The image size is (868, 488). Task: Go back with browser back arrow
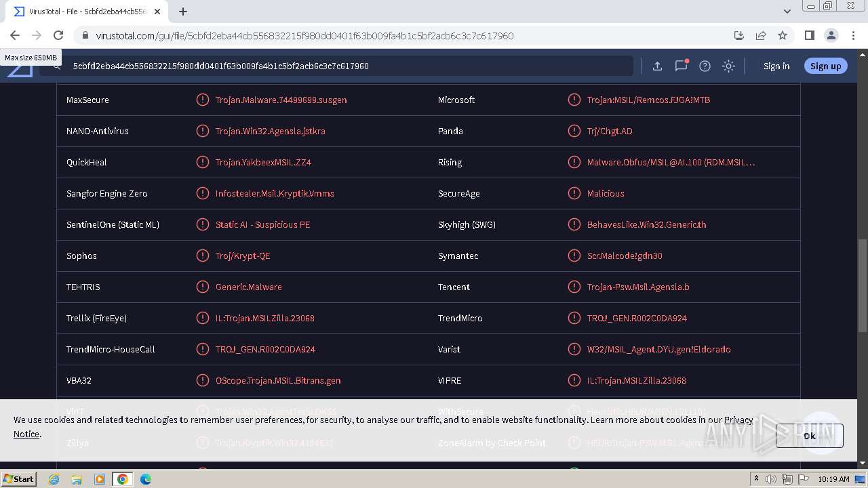15,35
